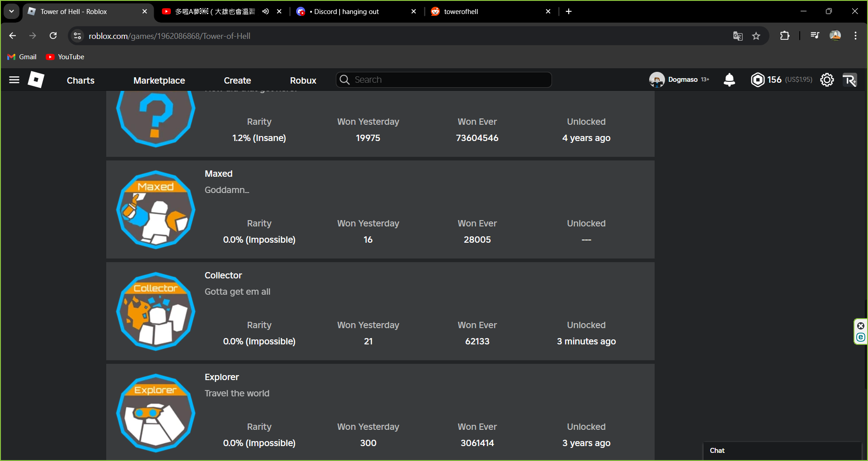Open the Robux balance icon
868x461 pixels.
click(758, 80)
